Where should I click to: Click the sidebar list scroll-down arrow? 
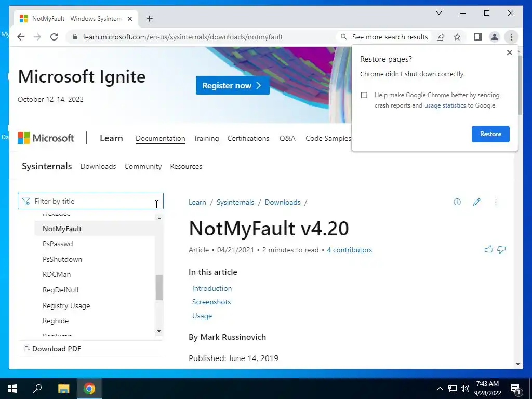pyautogui.click(x=159, y=331)
